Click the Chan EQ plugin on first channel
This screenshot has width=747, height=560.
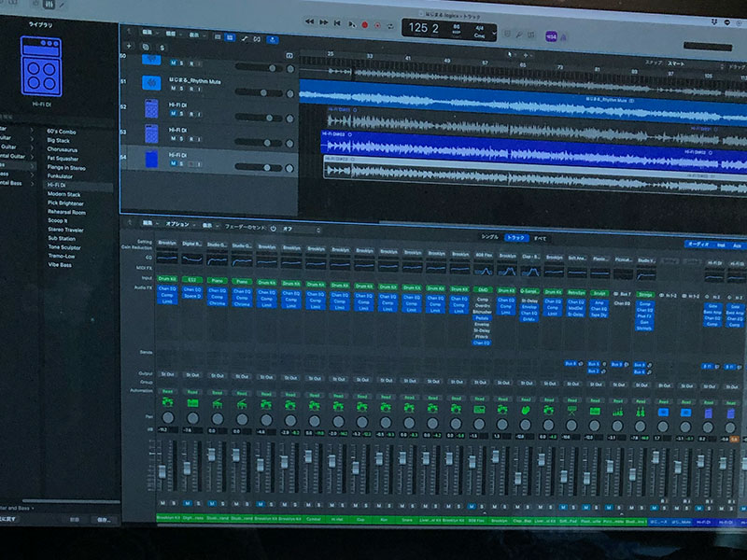point(167,289)
